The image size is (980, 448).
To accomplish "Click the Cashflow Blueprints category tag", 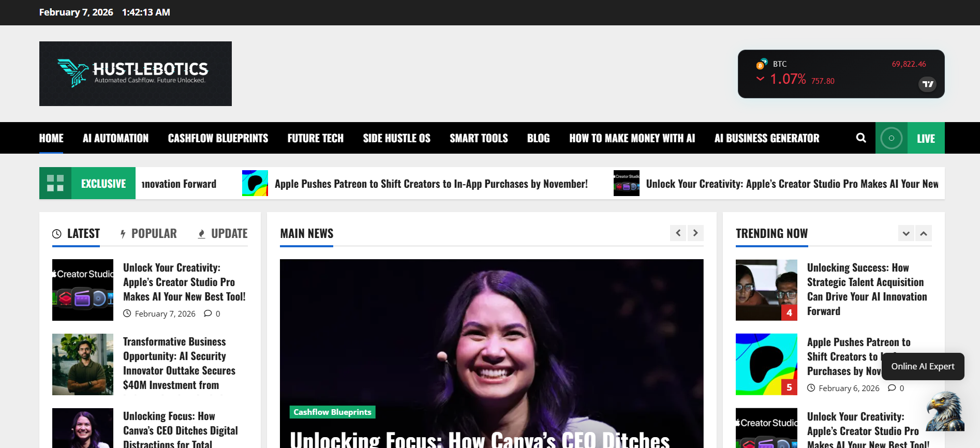I will [332, 412].
